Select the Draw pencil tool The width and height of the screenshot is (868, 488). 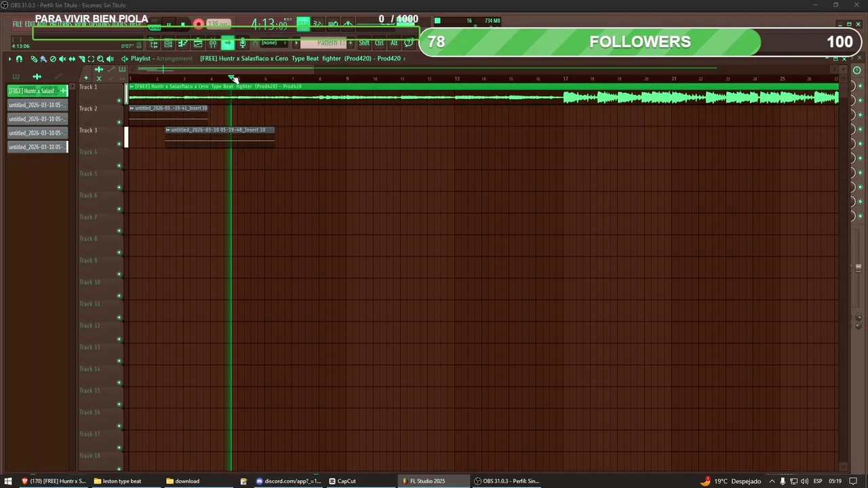pyautogui.click(x=34, y=59)
